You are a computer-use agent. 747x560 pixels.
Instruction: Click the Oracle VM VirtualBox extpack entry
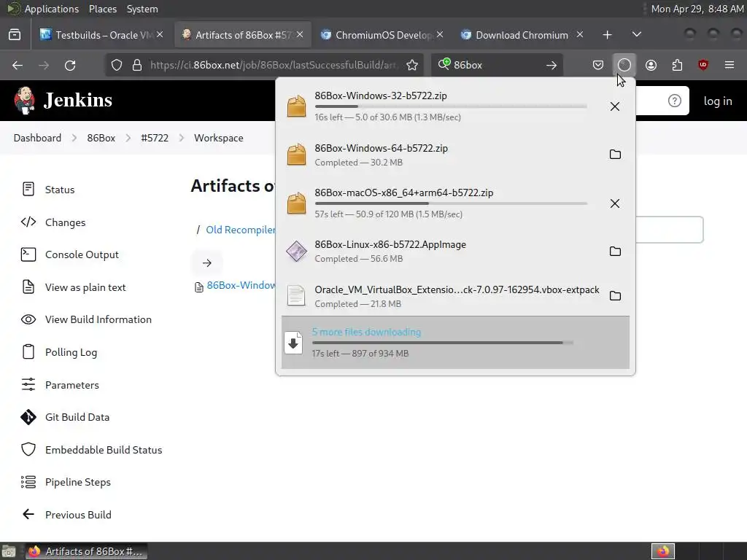pyautogui.click(x=441, y=296)
